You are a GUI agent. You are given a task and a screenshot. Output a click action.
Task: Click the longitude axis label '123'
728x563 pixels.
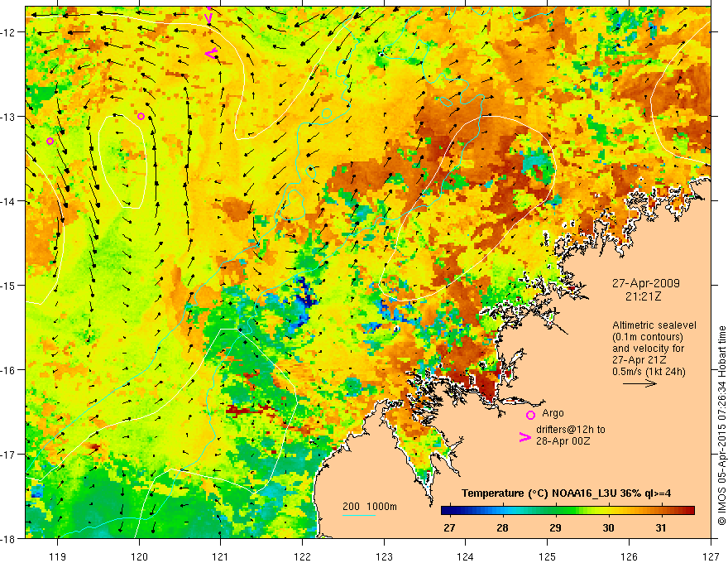[x=384, y=556]
